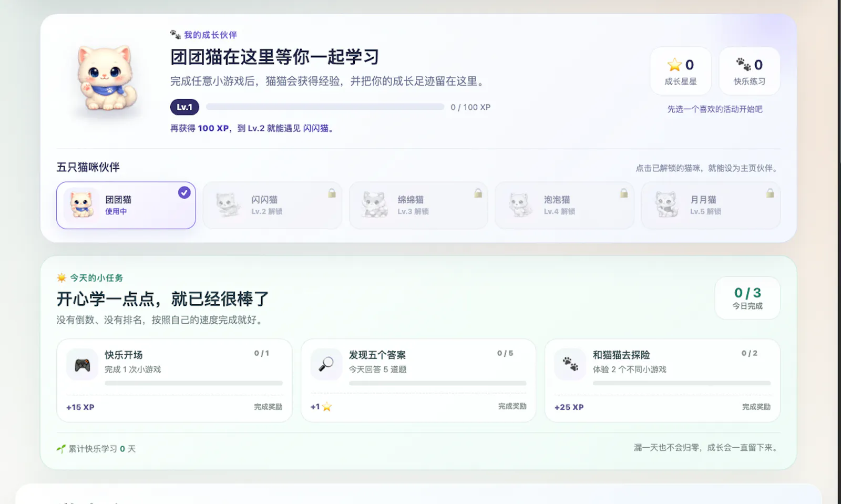Click the greyed 泡泡猫 avatar
Viewport: 841px width, 504px height.
click(x=520, y=205)
